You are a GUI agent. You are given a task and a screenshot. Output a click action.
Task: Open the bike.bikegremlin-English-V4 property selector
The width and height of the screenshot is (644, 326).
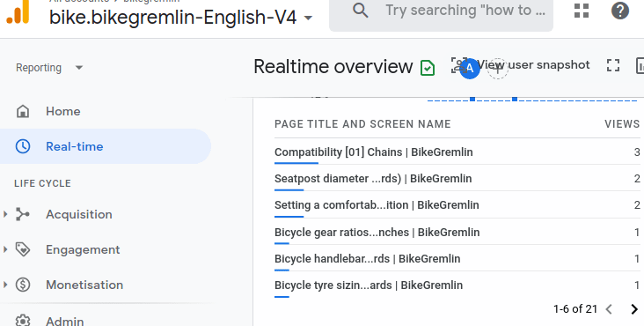(x=180, y=18)
